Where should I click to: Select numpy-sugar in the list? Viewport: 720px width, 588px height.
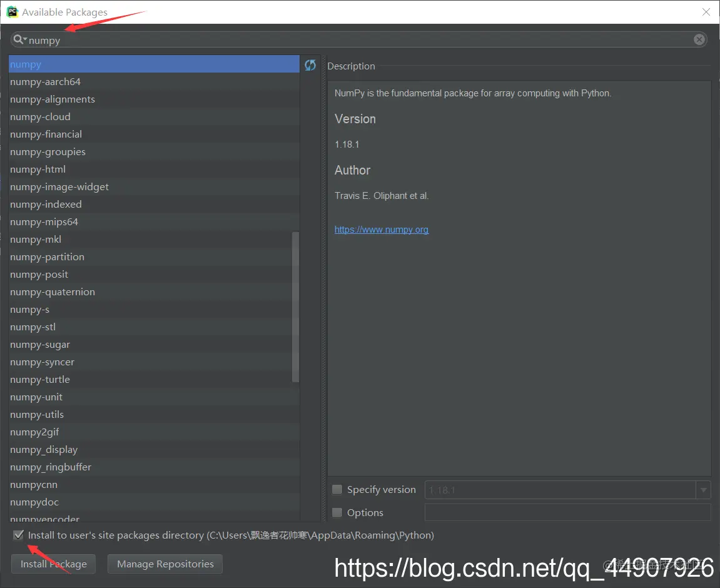pos(154,344)
